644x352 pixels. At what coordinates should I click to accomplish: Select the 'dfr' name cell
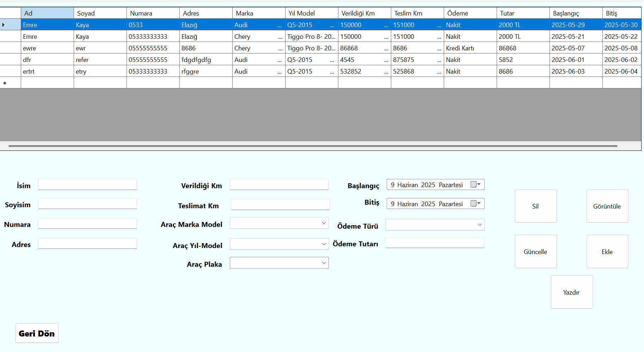point(48,60)
